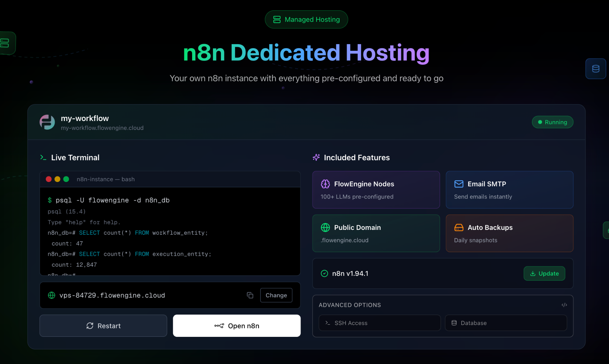Change the instance domain
The width and height of the screenshot is (609, 364).
tap(276, 295)
